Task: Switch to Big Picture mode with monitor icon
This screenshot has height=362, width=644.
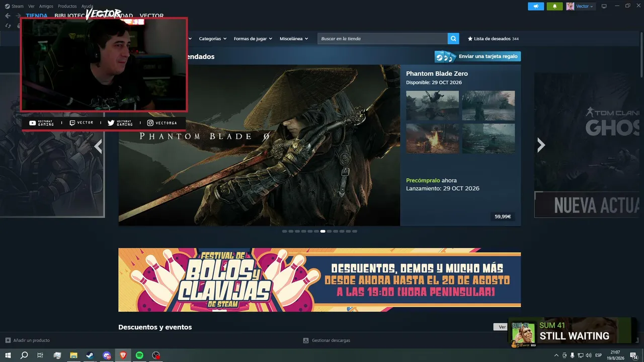Action: [604, 7]
